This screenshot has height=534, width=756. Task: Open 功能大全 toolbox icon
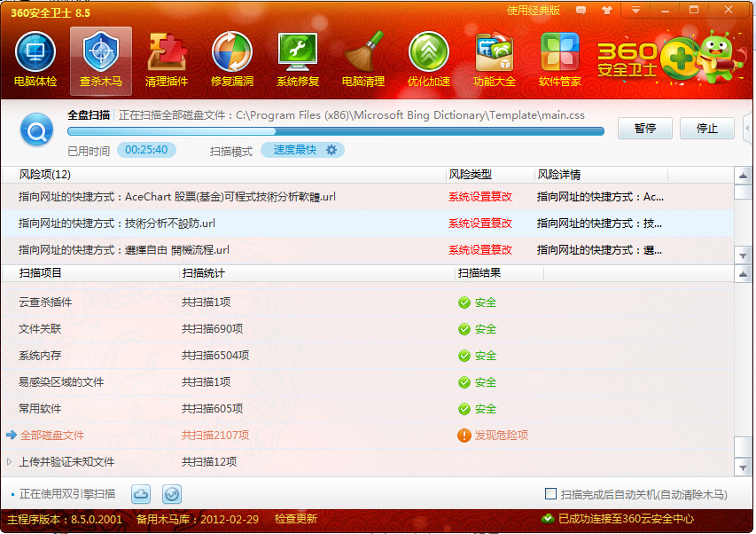[495, 59]
